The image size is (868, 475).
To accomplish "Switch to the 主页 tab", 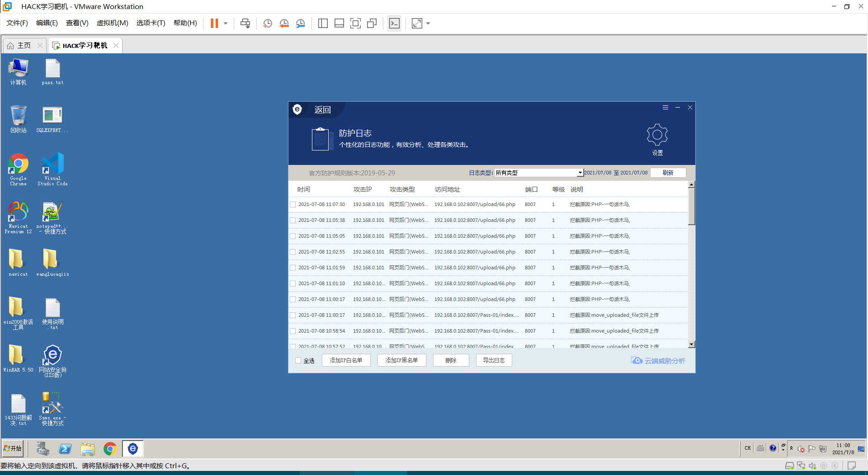I will click(24, 45).
